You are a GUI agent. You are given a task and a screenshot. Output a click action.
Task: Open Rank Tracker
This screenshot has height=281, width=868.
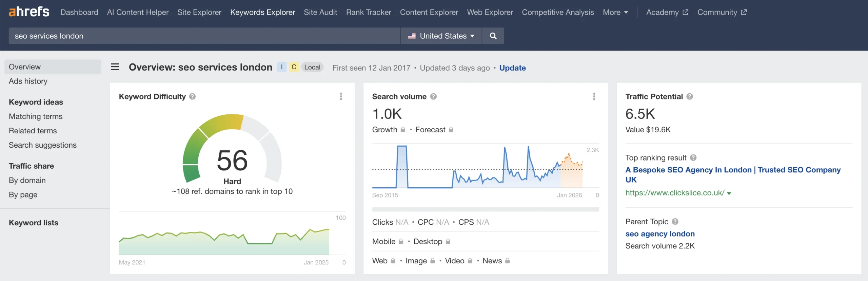click(x=369, y=12)
